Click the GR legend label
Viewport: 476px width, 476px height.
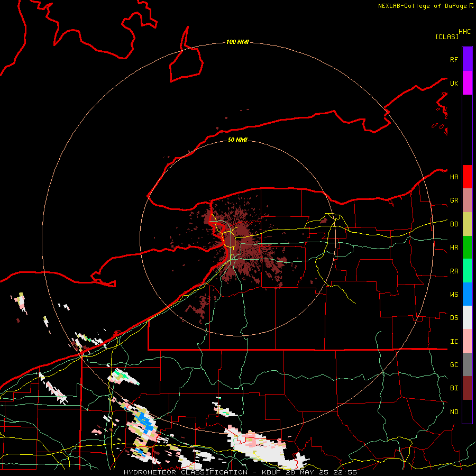(x=454, y=200)
